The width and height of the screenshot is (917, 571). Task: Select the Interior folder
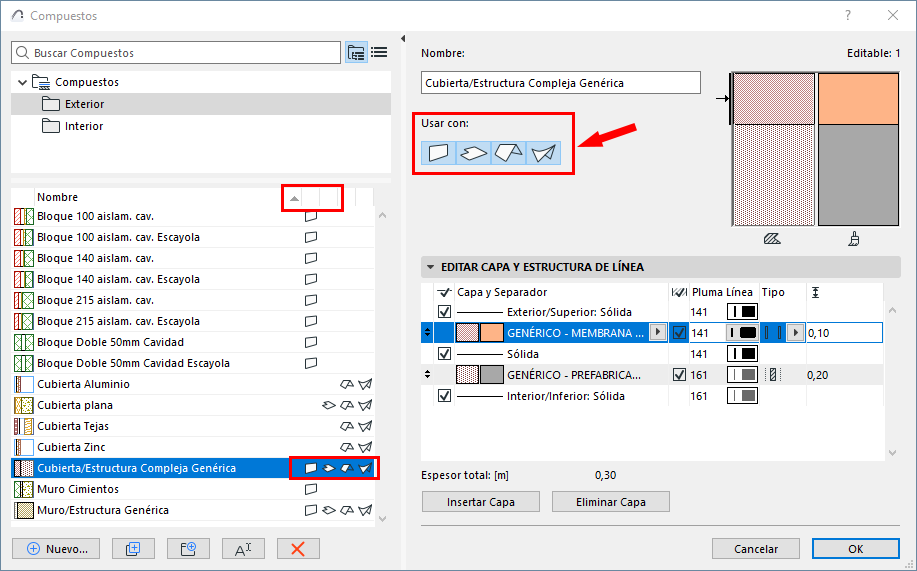pos(201,126)
